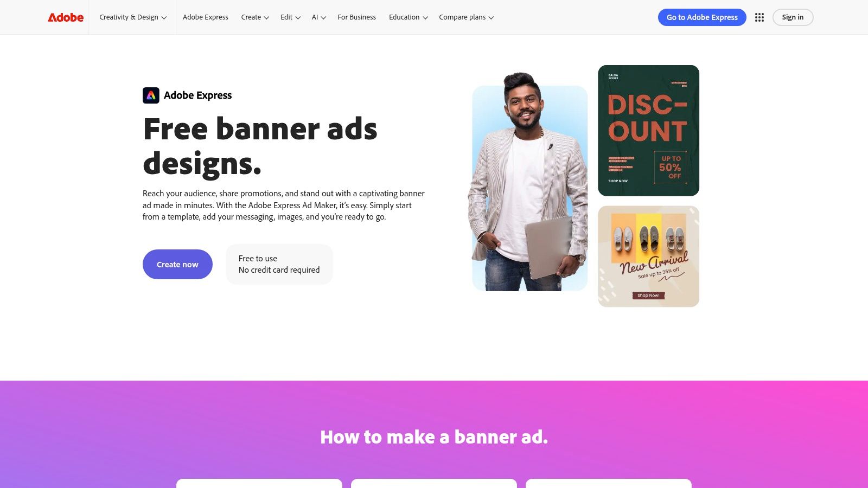Click the 'How to make a banner ad.' heading
The height and width of the screenshot is (488, 868).
(x=434, y=437)
